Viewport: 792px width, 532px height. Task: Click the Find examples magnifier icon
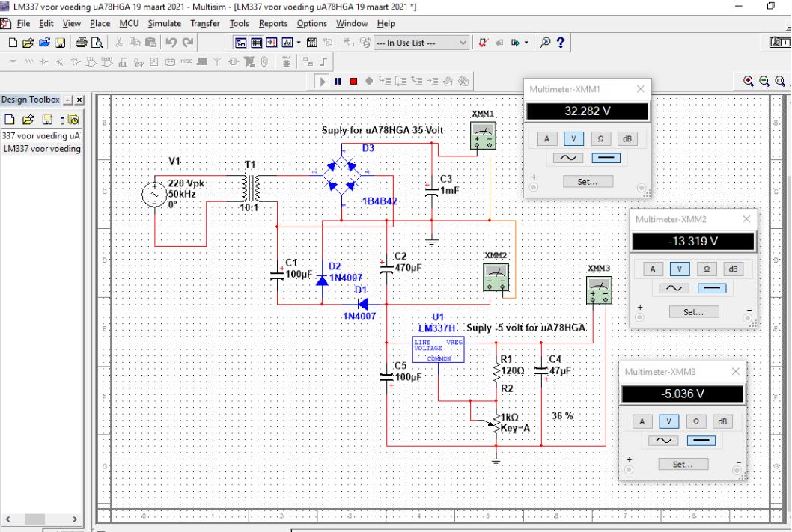coord(545,43)
